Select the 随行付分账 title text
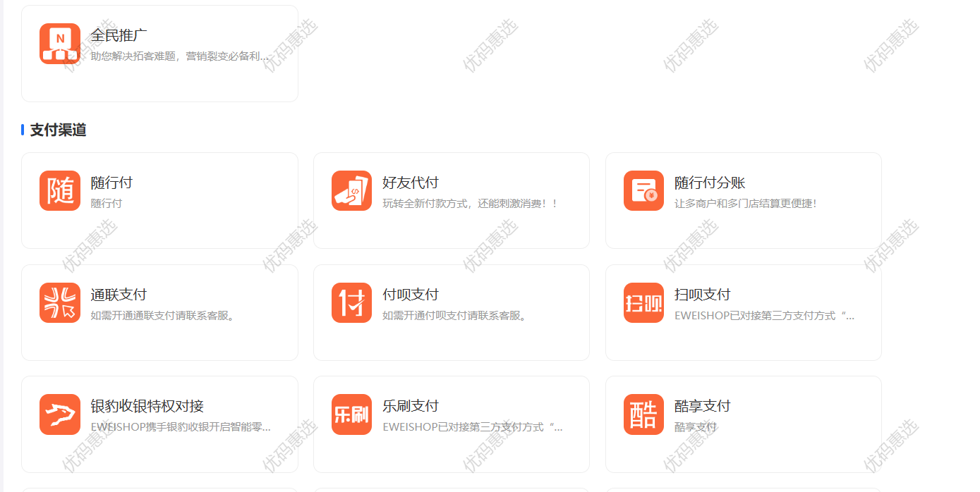This screenshot has width=980, height=492. coord(709,183)
